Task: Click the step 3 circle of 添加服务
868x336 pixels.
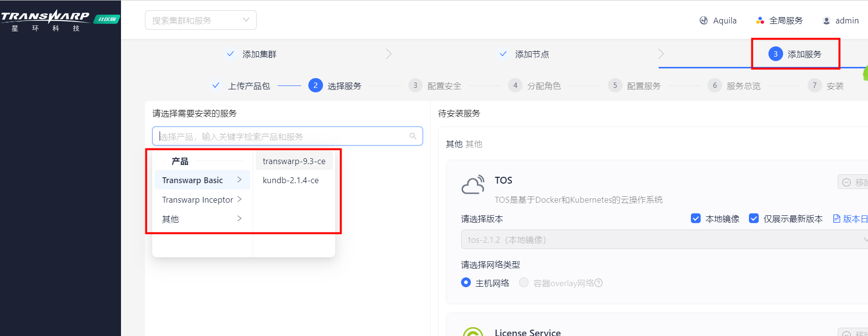Action: pyautogui.click(x=775, y=54)
